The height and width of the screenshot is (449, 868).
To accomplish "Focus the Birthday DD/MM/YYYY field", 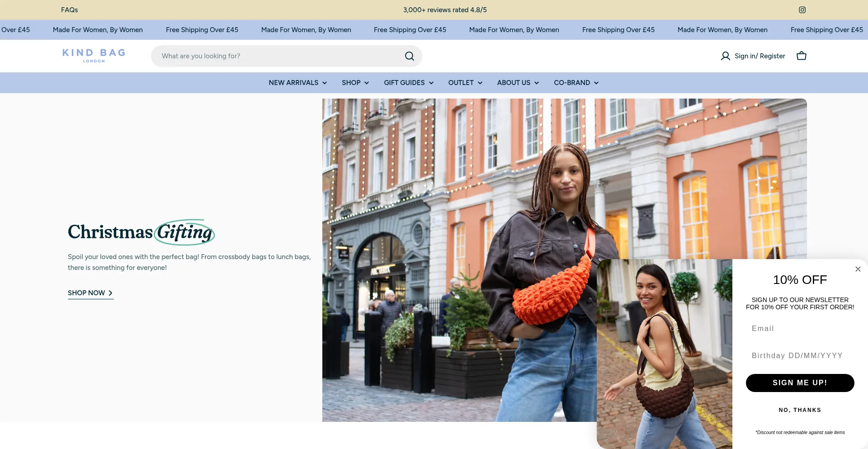I will tap(799, 356).
